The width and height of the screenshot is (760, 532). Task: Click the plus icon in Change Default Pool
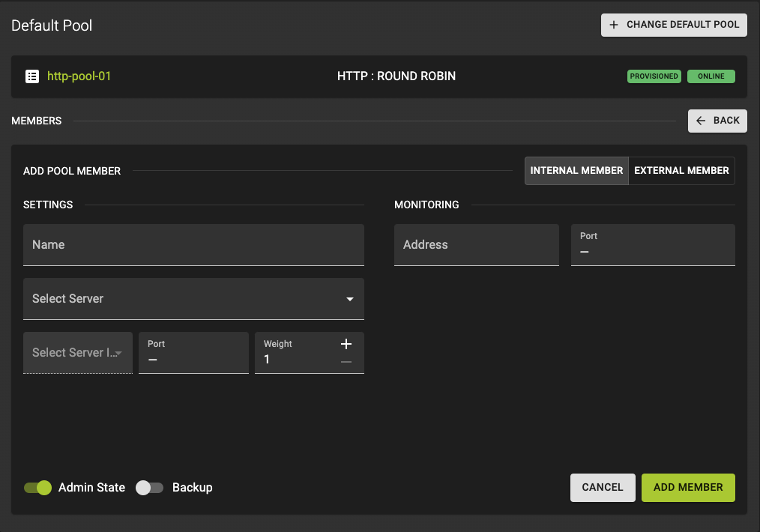point(614,25)
